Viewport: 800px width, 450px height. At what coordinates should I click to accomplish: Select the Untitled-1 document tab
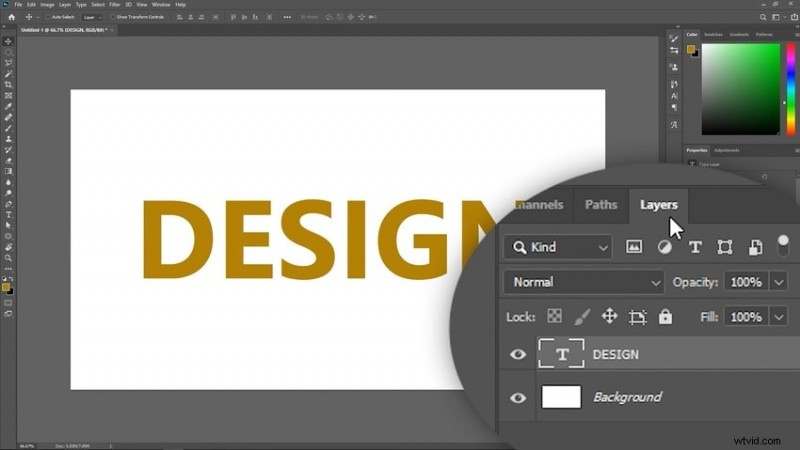pos(64,30)
